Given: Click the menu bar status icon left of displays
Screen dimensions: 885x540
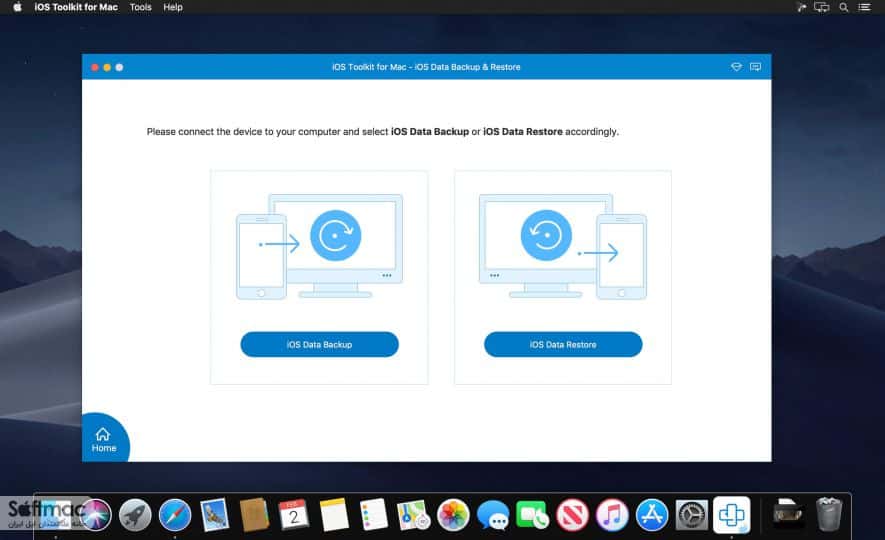Looking at the screenshot, I should pyautogui.click(x=801, y=7).
